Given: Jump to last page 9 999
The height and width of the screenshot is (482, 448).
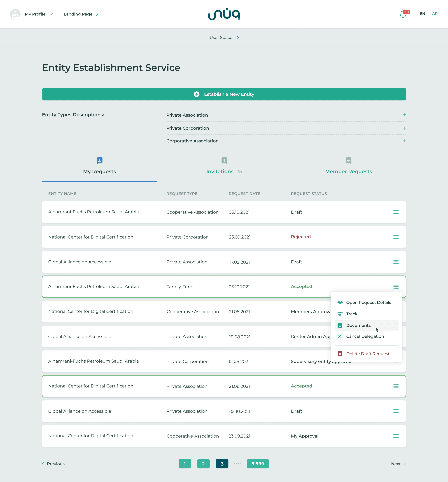Looking at the screenshot, I should tap(258, 464).
